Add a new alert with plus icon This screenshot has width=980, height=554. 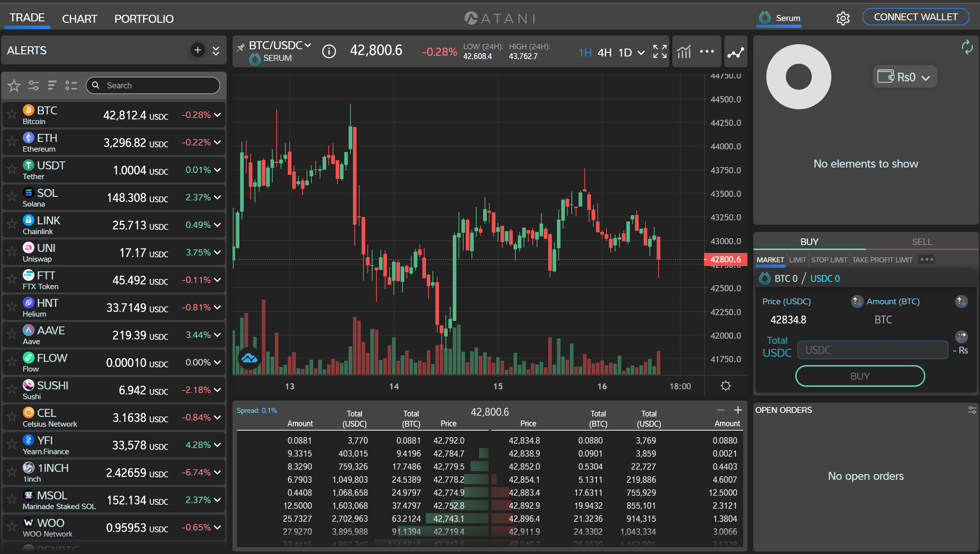[x=197, y=50]
